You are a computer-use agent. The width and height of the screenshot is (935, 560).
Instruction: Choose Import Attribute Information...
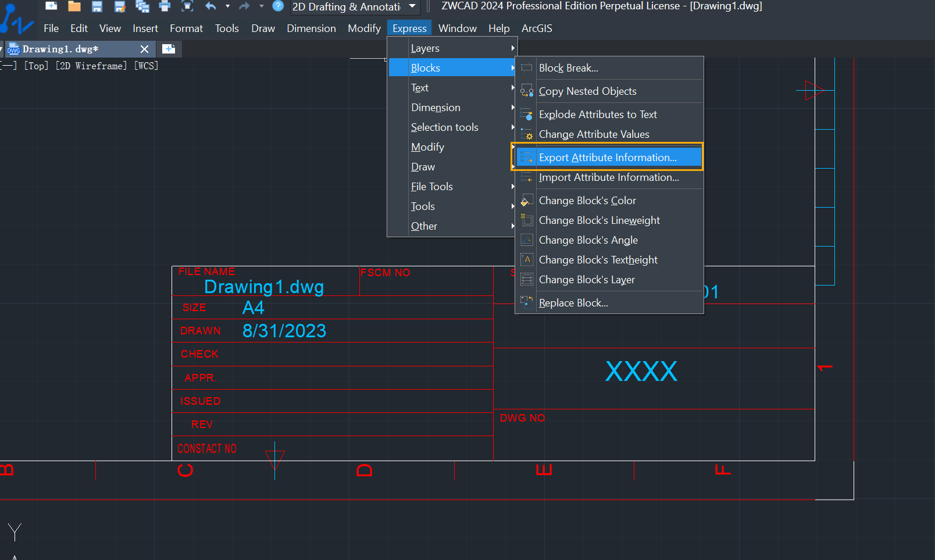[x=609, y=177]
